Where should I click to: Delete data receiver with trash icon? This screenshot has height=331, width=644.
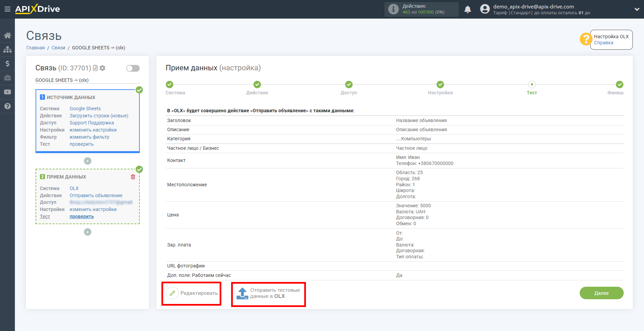coord(133,177)
